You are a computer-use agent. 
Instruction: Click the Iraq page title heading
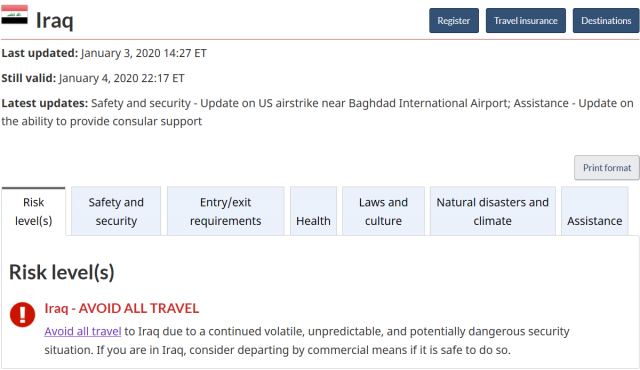[x=55, y=20]
